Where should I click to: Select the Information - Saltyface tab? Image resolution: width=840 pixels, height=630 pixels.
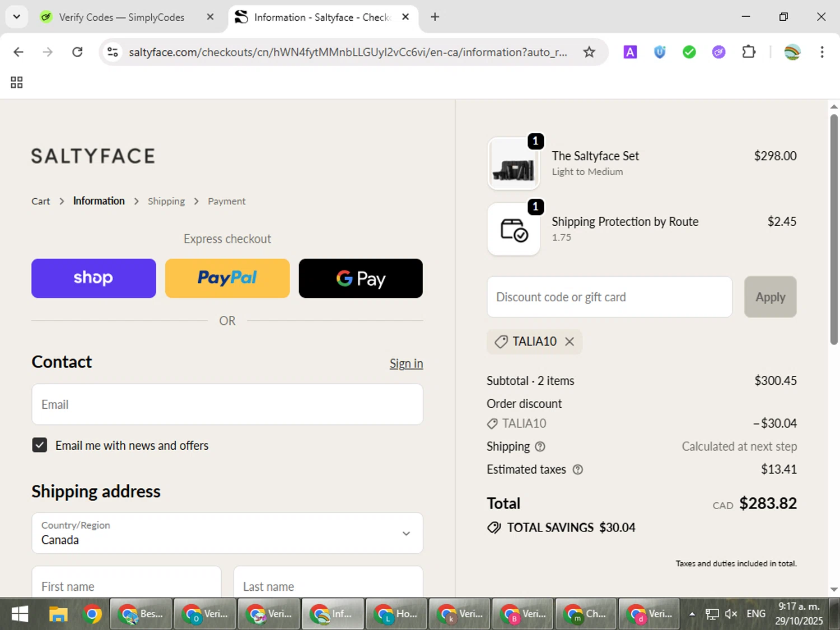tap(322, 17)
